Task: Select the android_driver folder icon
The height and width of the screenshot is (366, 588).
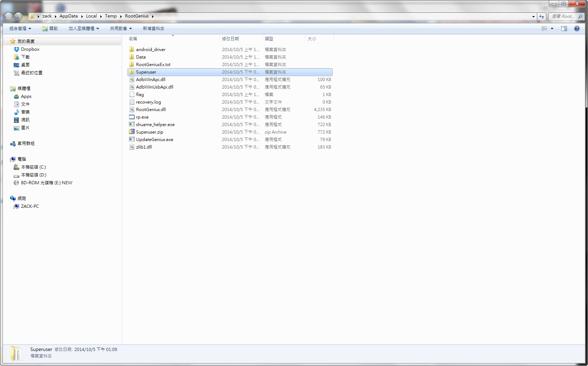Action: pyautogui.click(x=132, y=49)
